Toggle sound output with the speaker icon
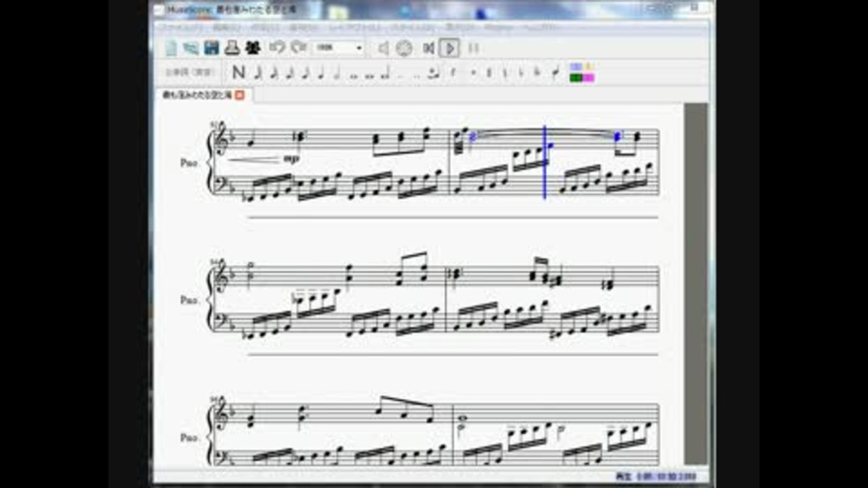Viewport: 868px width, 488px height. point(383,48)
